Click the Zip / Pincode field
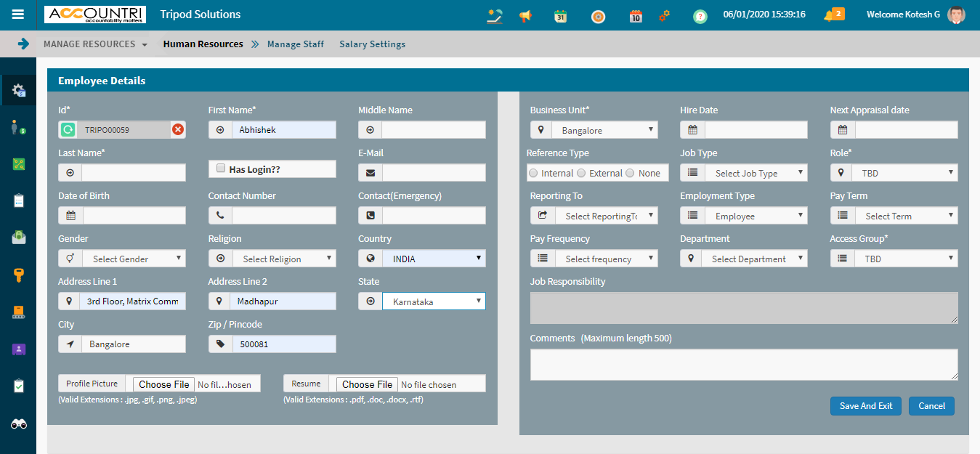The height and width of the screenshot is (454, 980). tap(284, 344)
